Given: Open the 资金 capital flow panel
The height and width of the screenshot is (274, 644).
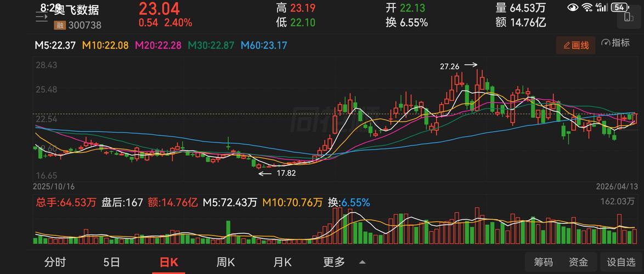Looking at the screenshot, I should tap(578, 262).
